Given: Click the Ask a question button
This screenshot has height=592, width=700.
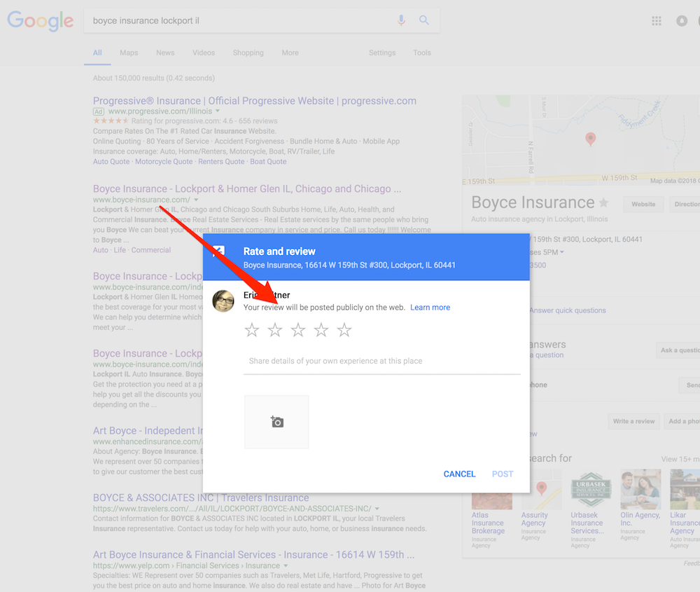Looking at the screenshot, I should coord(678,350).
